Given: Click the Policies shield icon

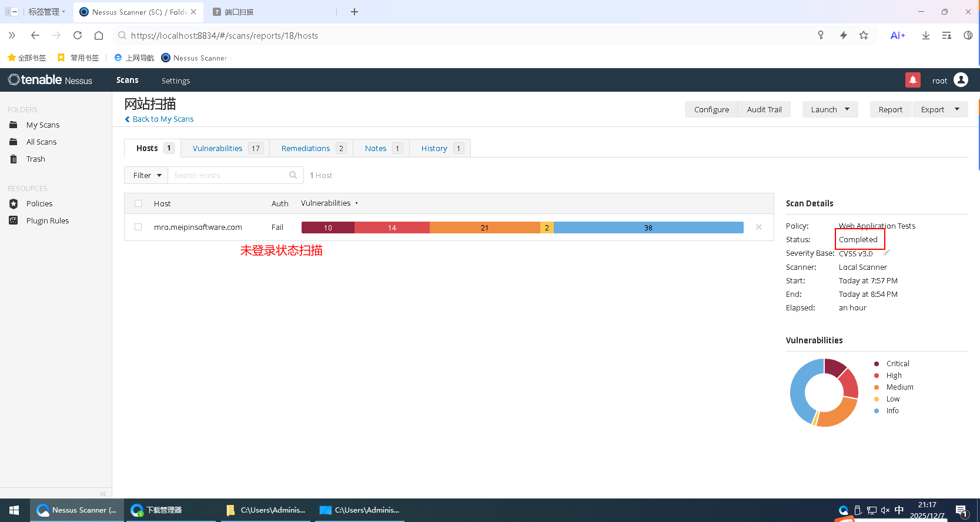Looking at the screenshot, I should click(14, 204).
